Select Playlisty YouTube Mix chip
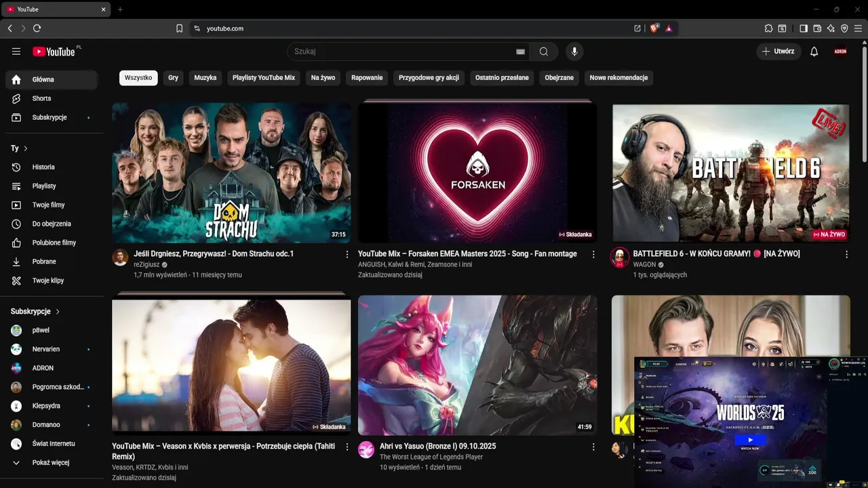The image size is (868, 488). [x=264, y=78]
